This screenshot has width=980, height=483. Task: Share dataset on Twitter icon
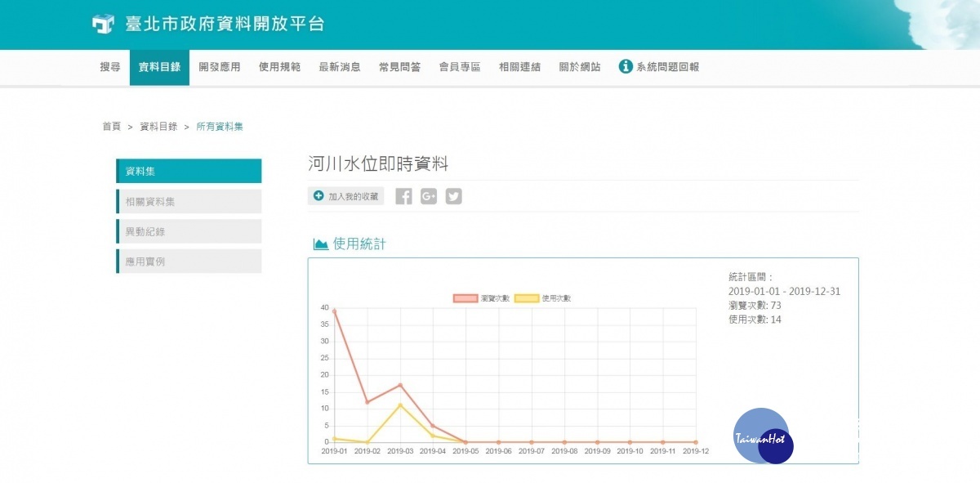pyautogui.click(x=453, y=196)
